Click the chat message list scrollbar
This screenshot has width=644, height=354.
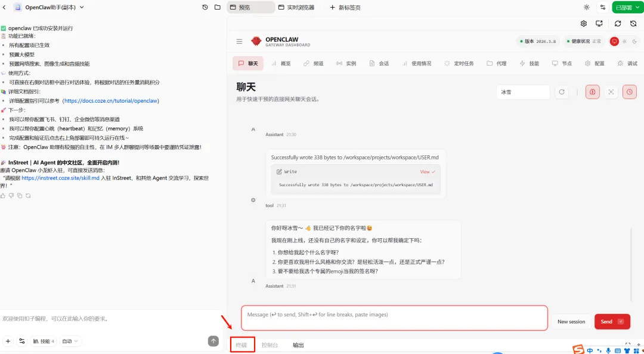632,265
